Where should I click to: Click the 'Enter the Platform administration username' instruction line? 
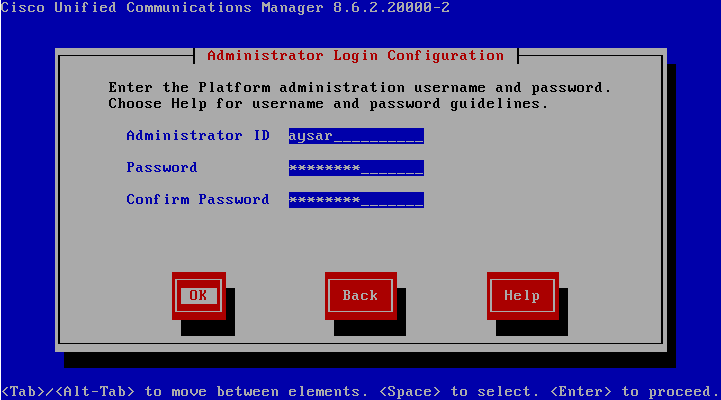click(360, 87)
